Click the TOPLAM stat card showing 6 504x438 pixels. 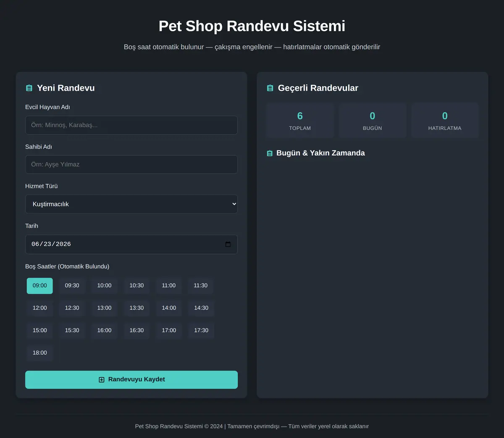[300, 121]
